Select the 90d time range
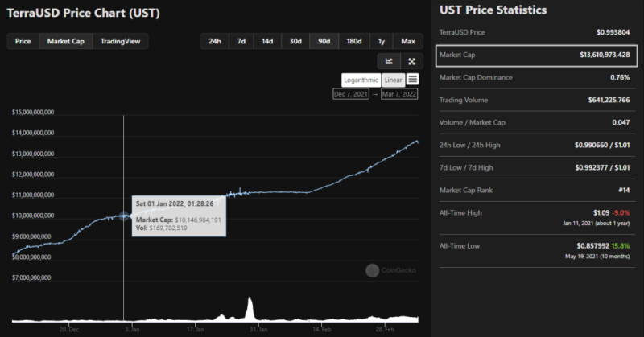The width and height of the screenshot is (644, 337). 324,41
